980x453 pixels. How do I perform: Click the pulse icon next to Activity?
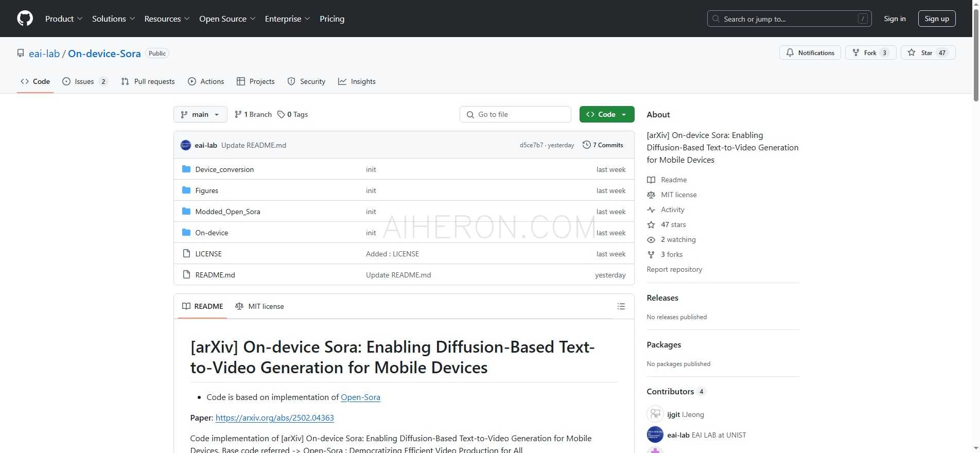[x=651, y=210]
